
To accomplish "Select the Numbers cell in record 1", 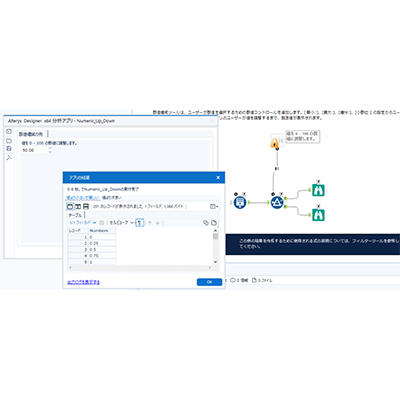I will click(x=102, y=237).
